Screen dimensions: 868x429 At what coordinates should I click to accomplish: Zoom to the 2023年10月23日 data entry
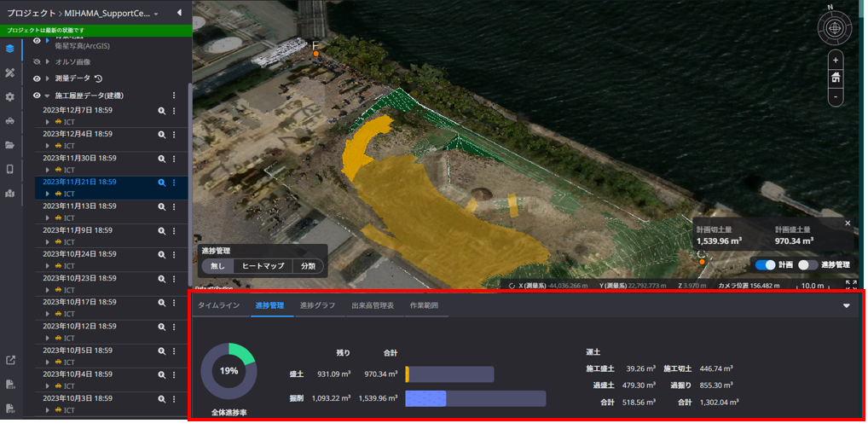tap(162, 278)
